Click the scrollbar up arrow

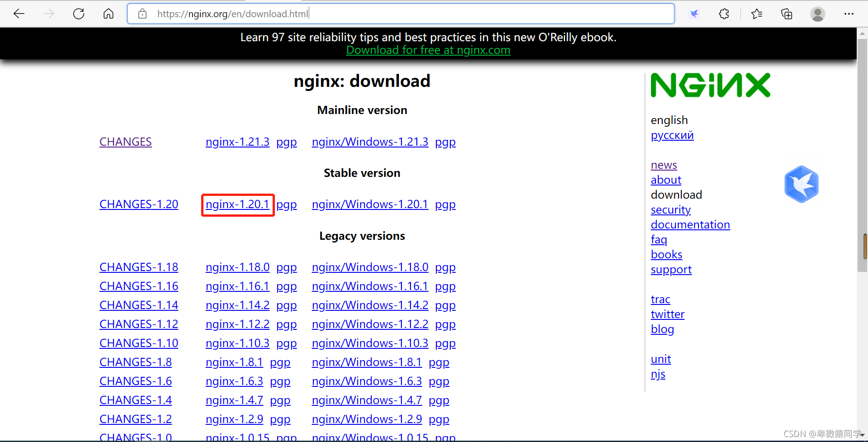[863, 33]
